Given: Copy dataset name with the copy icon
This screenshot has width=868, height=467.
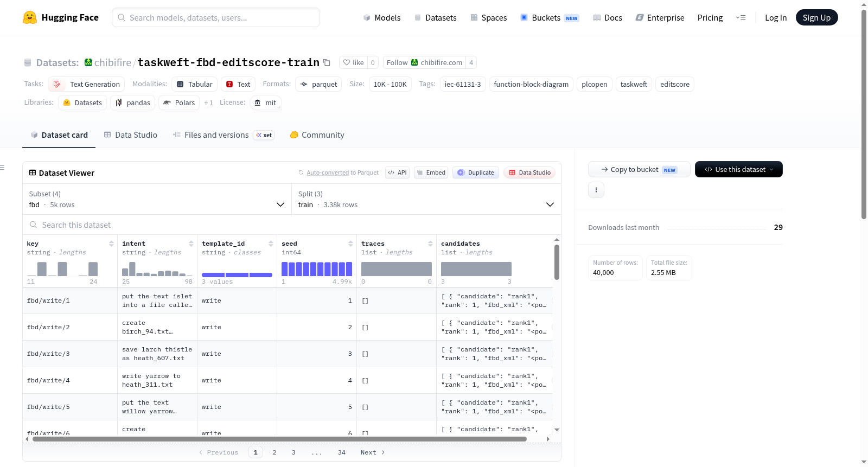Looking at the screenshot, I should point(327,62).
